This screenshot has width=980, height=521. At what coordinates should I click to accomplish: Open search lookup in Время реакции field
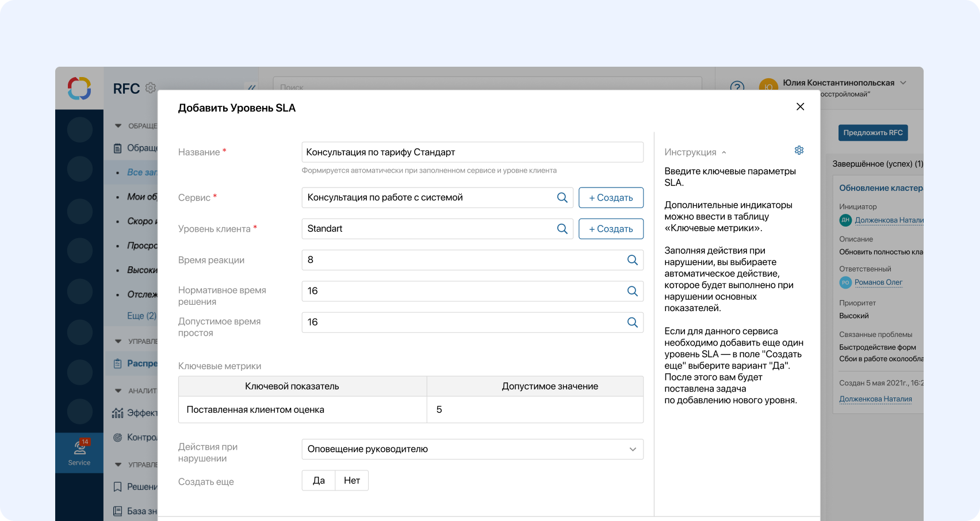[x=633, y=260]
